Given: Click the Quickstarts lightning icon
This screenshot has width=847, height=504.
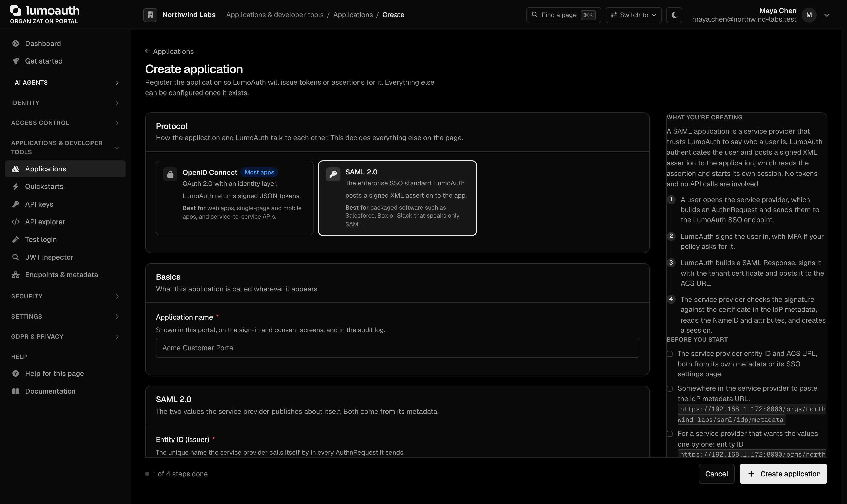Looking at the screenshot, I should [x=16, y=186].
